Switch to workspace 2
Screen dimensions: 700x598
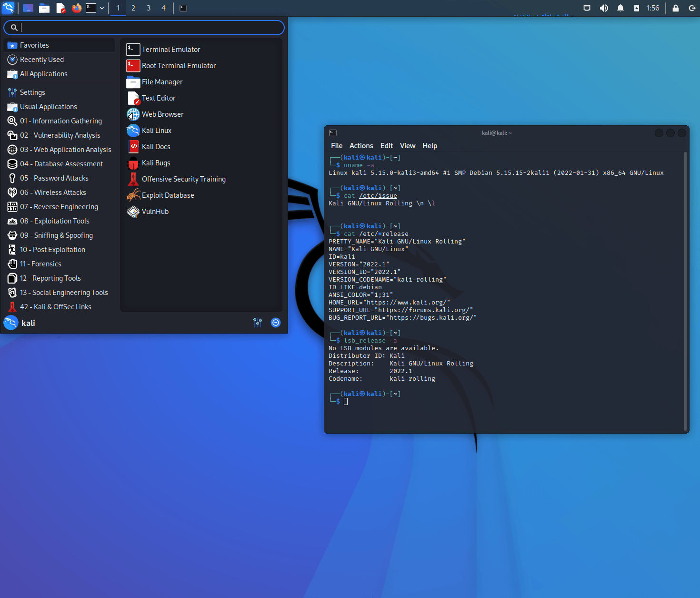[133, 8]
